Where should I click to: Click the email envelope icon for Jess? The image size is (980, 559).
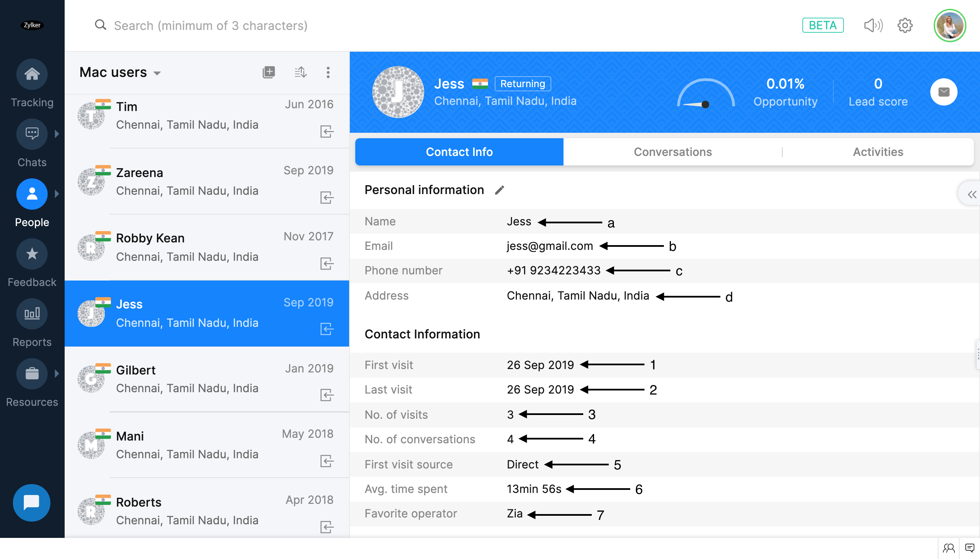tap(944, 92)
